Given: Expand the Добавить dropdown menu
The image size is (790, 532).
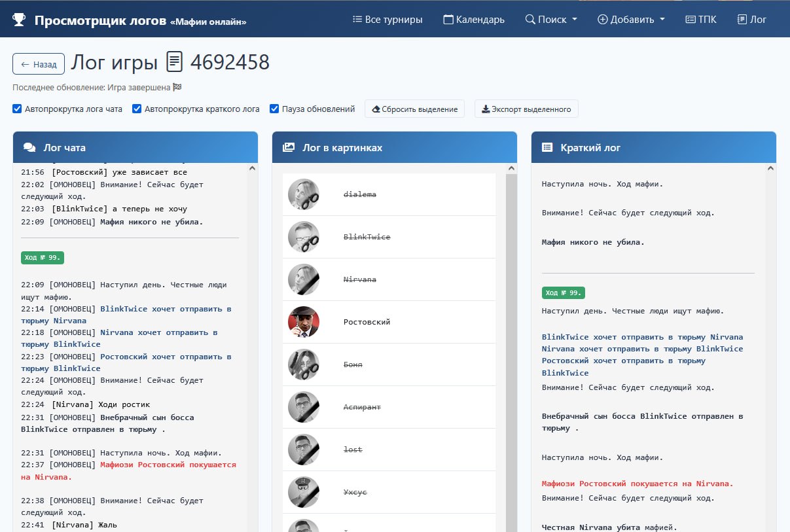Looking at the screenshot, I should (x=631, y=20).
